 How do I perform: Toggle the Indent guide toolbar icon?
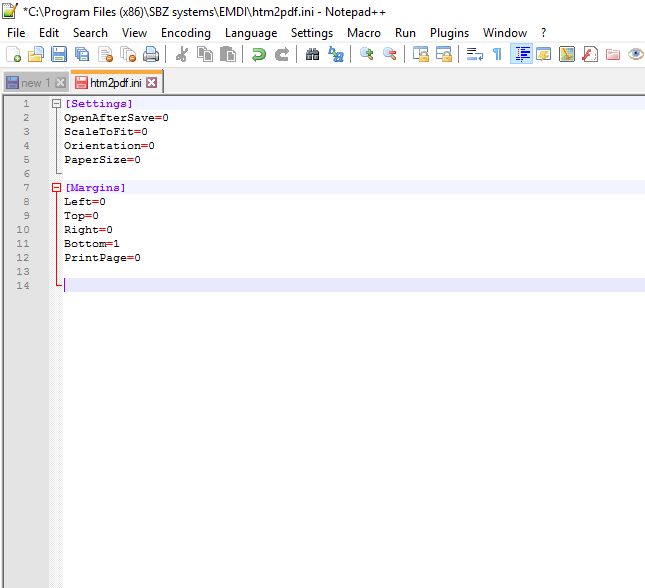click(522, 54)
